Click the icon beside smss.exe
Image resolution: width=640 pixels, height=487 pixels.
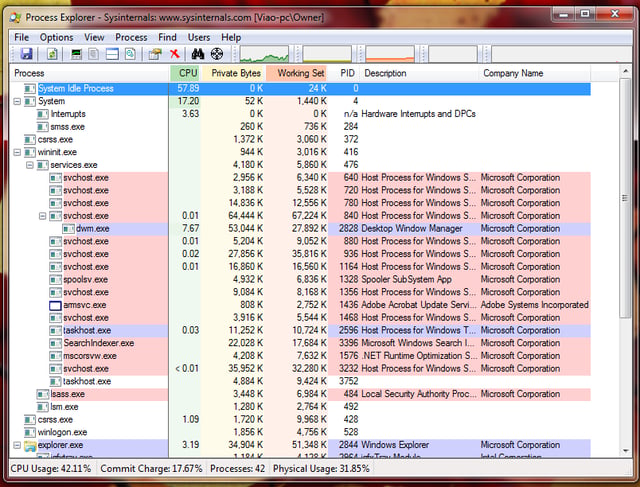tap(42, 127)
